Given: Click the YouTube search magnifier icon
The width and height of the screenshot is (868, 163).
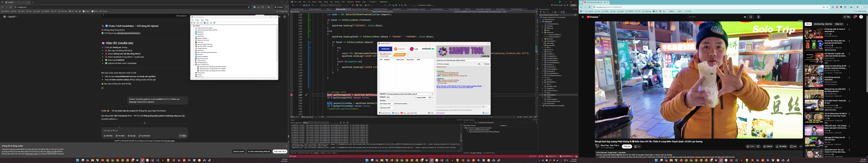Looking at the screenshot, I should click(x=751, y=17).
